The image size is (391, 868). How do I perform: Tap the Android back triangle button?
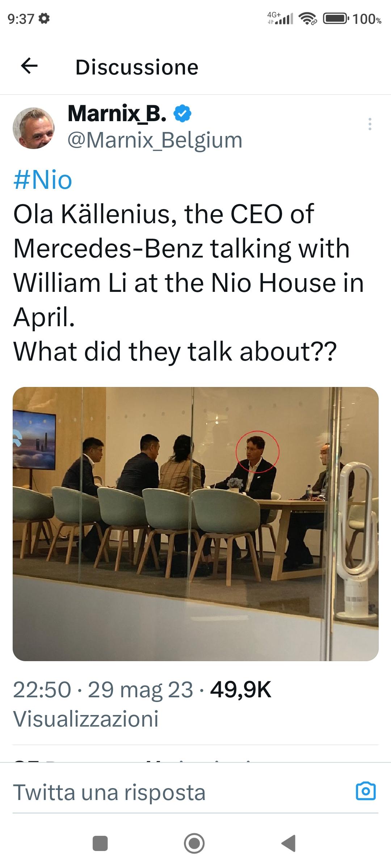(289, 843)
